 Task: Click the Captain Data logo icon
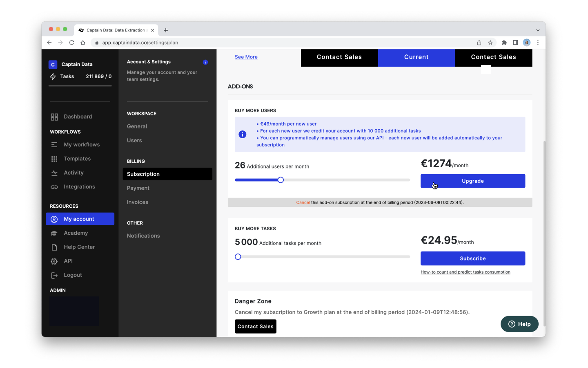click(53, 65)
